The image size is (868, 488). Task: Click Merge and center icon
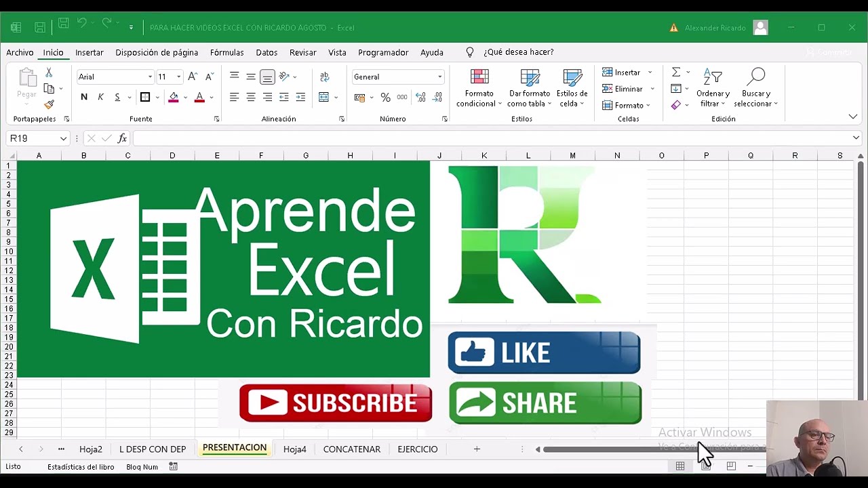click(x=324, y=97)
